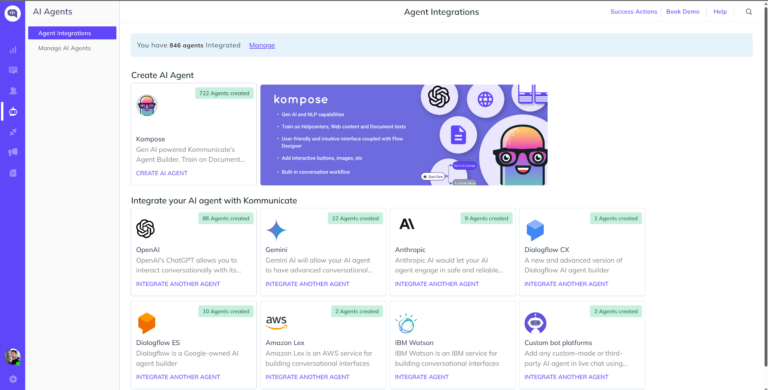Click the Custom bot platforms robot icon
Screen dimensions: 768x390
click(535, 323)
